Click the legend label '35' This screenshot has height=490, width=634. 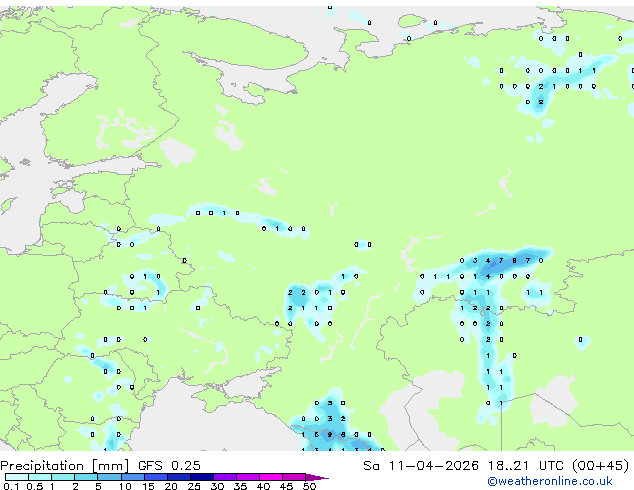coord(241,486)
